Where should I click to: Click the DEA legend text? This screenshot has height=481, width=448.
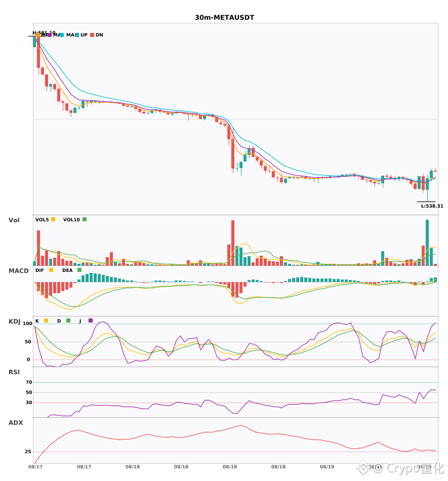tap(67, 270)
